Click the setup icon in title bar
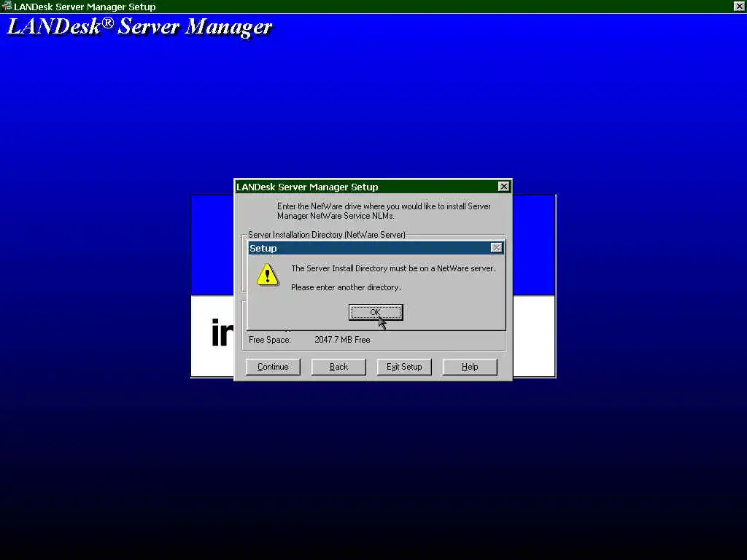Image resolution: width=747 pixels, height=560 pixels. [x=7, y=6]
